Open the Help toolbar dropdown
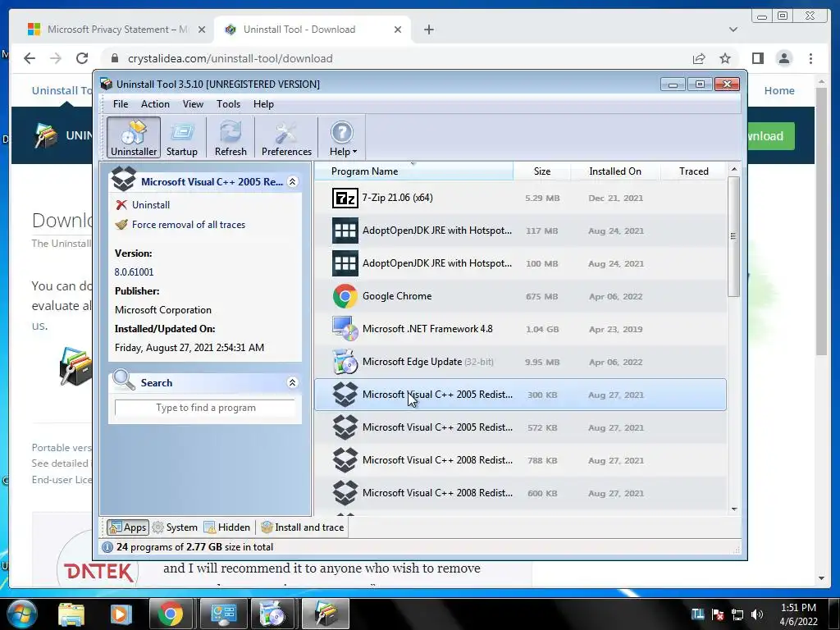 [x=342, y=138]
